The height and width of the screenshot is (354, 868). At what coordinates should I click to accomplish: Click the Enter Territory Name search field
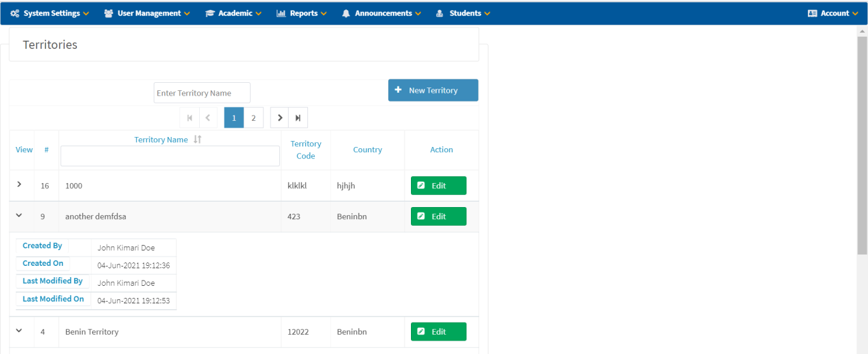202,93
